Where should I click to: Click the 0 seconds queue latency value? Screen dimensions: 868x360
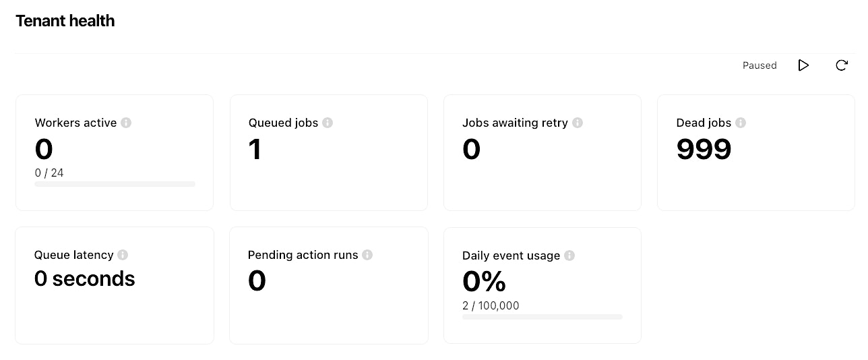[x=85, y=278]
